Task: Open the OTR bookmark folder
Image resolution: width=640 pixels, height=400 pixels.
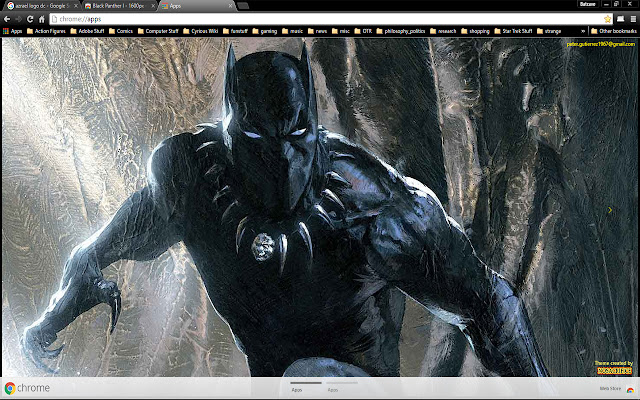Action: 363,31
